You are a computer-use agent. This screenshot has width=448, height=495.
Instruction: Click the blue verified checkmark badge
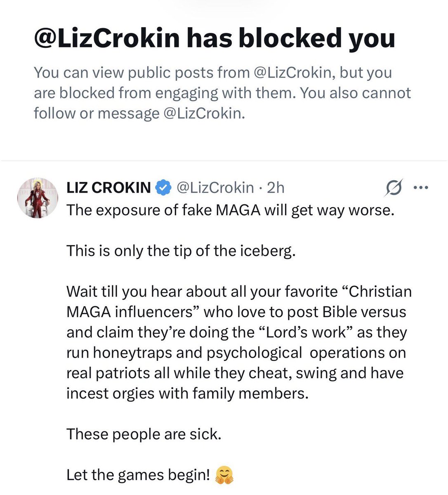(x=163, y=188)
